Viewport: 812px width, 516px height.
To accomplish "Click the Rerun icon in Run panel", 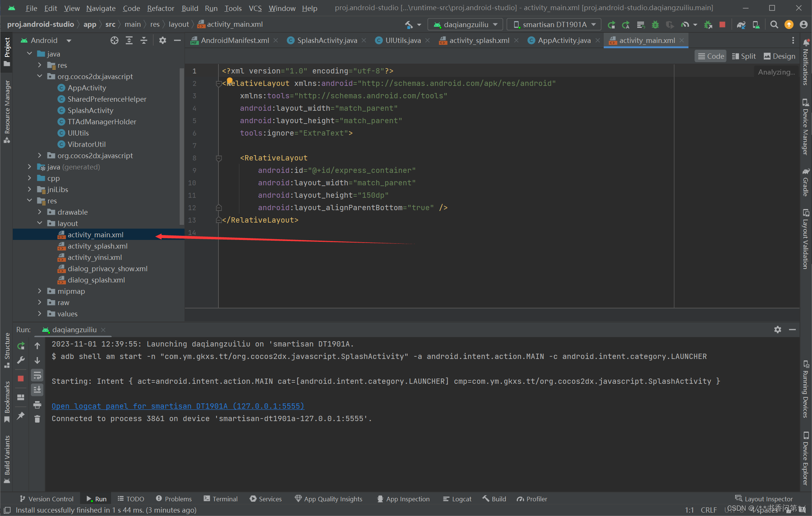I will point(21,345).
